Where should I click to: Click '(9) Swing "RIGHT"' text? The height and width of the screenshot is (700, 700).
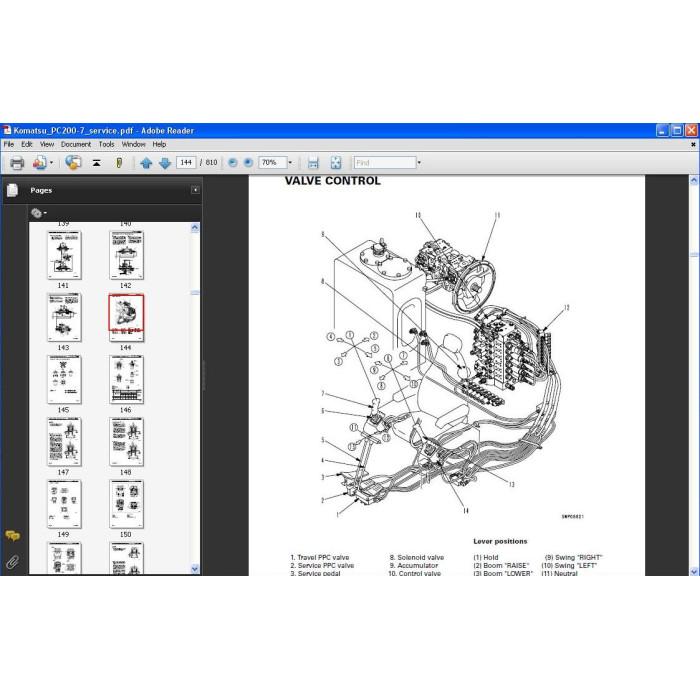click(574, 557)
